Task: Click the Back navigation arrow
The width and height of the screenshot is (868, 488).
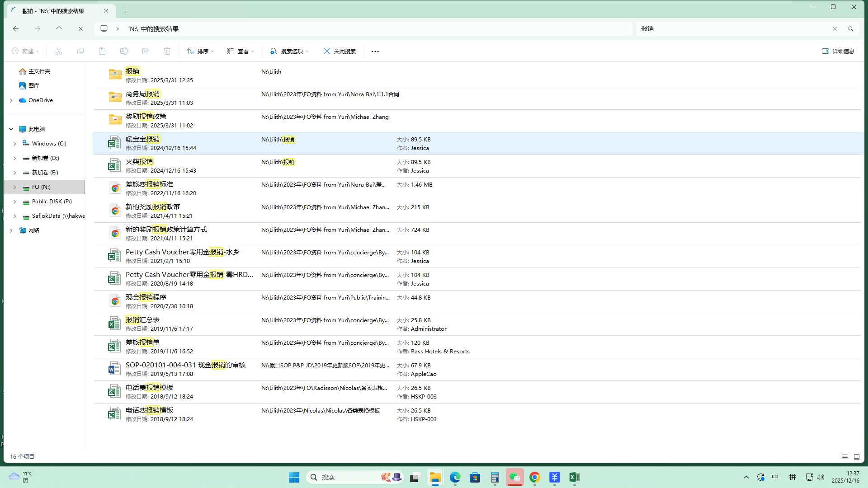Action: click(16, 29)
